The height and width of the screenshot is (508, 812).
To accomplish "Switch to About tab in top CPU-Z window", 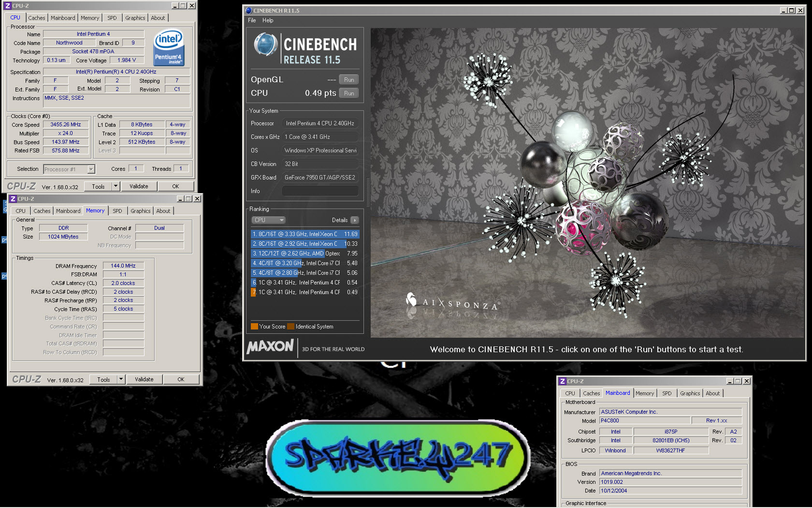I will click(x=158, y=18).
